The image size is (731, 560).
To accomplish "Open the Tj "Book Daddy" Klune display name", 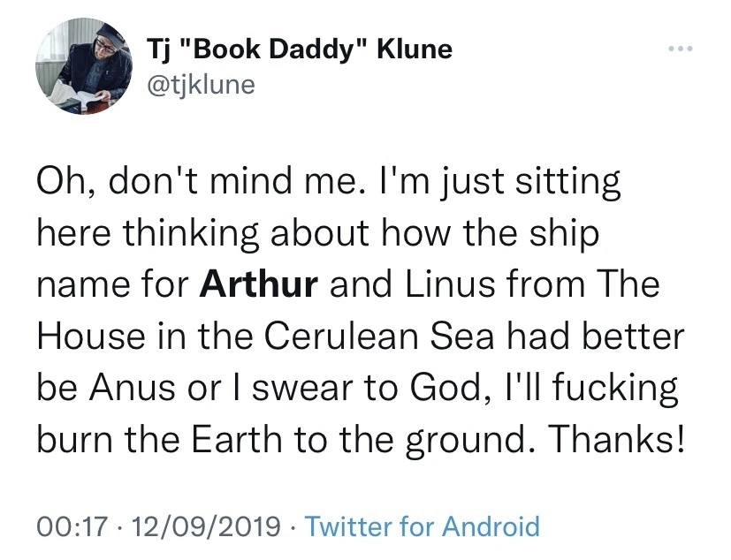I will click(300, 49).
